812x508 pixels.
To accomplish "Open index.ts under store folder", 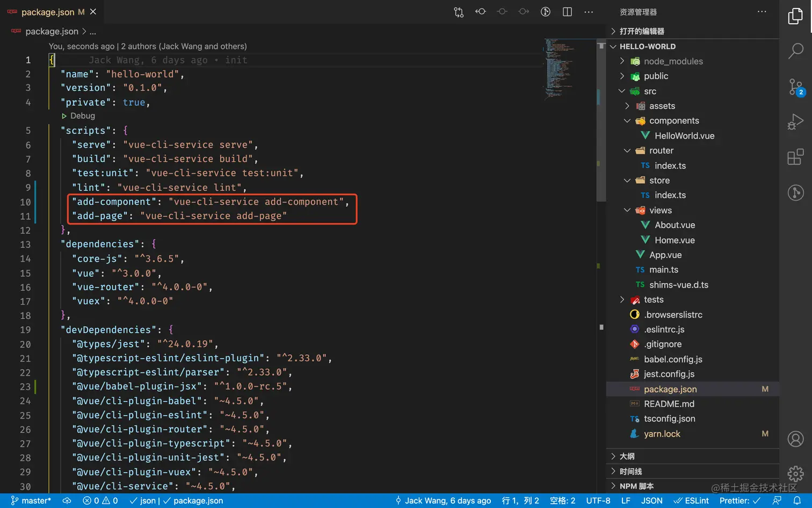I will click(693, 195).
